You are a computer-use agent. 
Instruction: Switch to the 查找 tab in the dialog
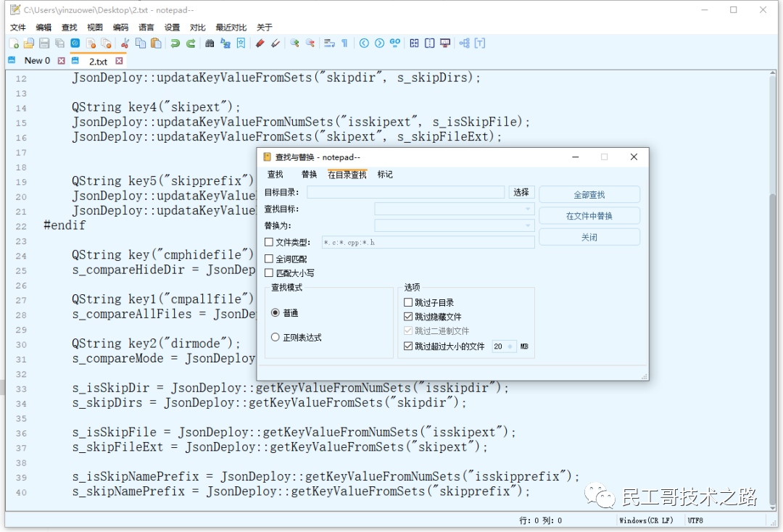275,174
